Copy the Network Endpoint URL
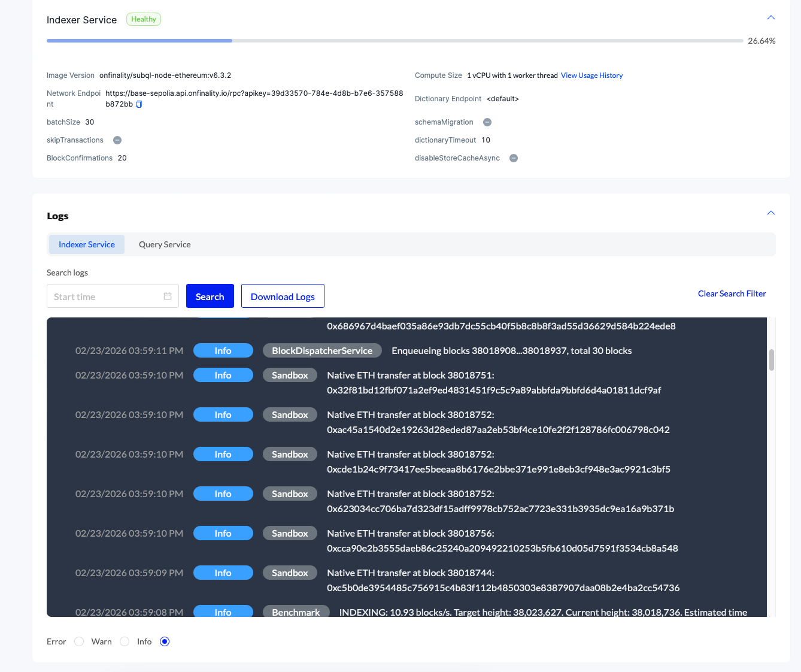The width and height of the screenshot is (801, 672). (x=139, y=104)
